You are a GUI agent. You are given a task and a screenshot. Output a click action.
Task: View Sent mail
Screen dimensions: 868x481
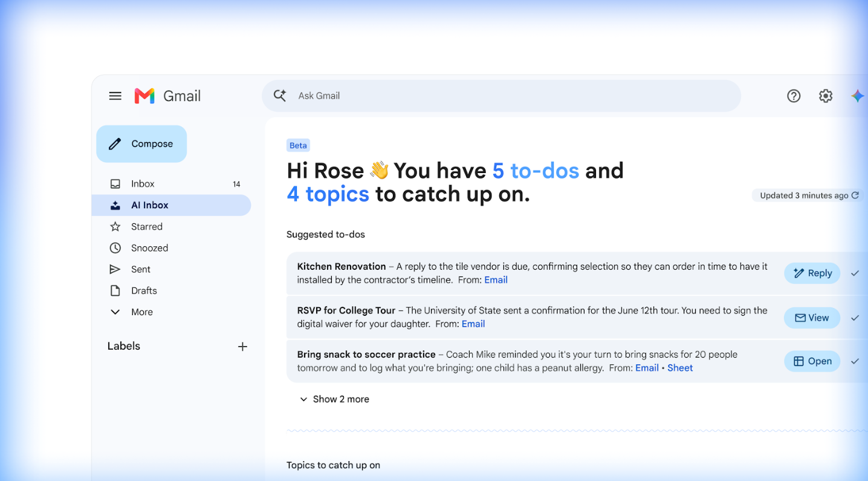click(x=171, y=269)
